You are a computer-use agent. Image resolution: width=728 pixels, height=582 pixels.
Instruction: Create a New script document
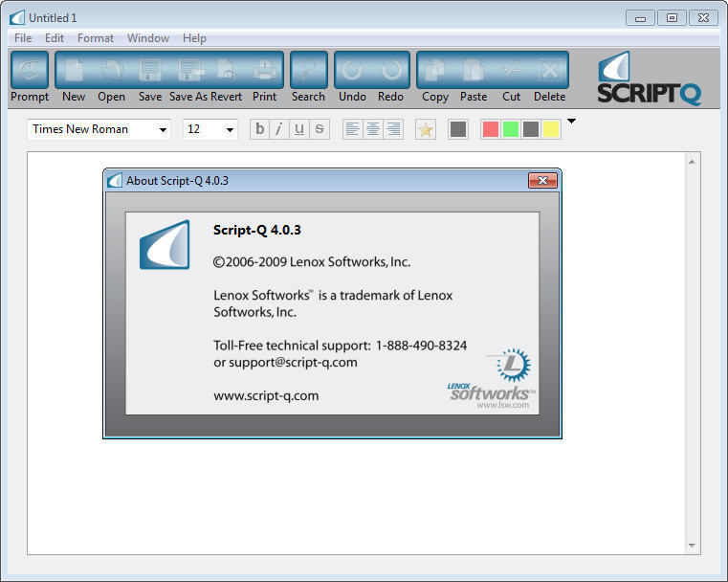tap(74, 70)
